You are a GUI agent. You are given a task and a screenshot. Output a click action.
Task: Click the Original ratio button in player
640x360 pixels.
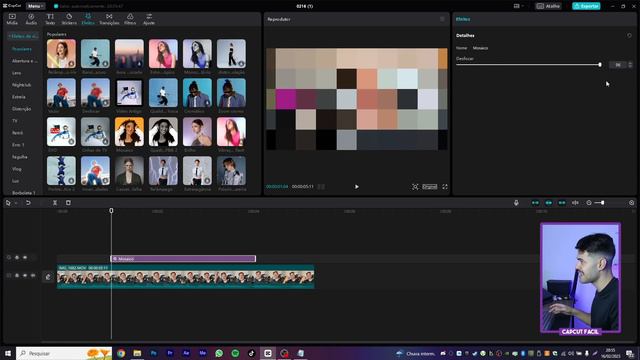click(x=430, y=187)
